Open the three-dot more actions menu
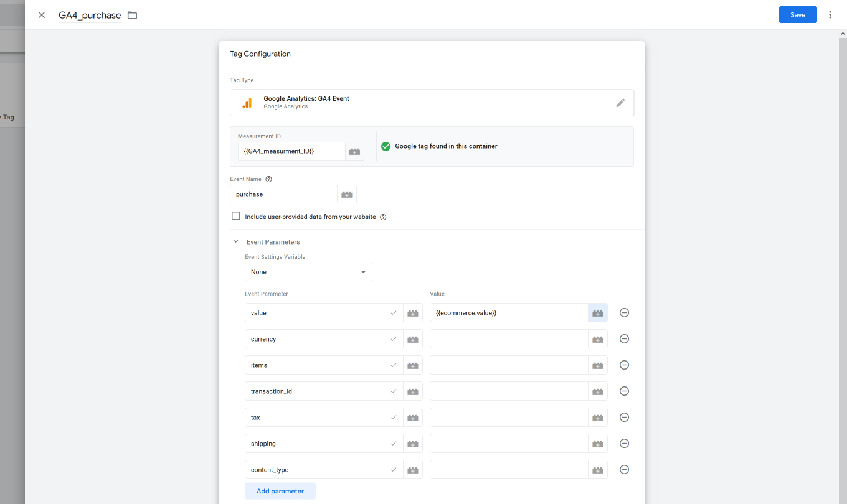Image resolution: width=847 pixels, height=504 pixels. [x=830, y=15]
